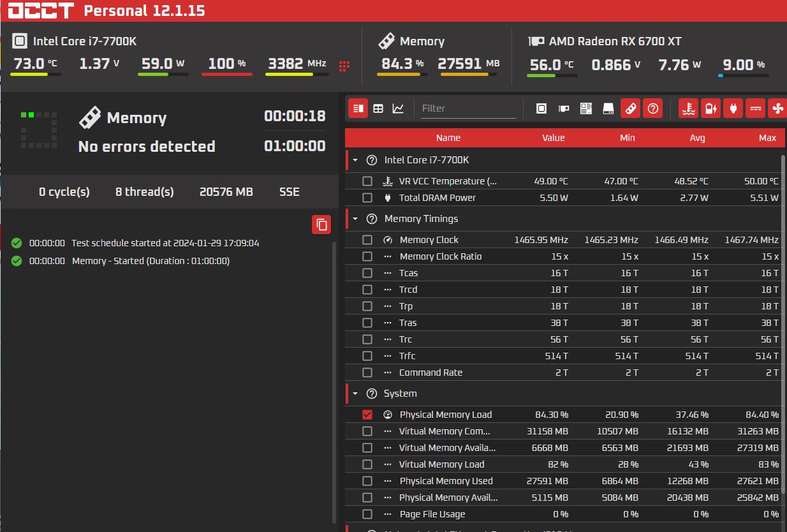This screenshot has height=532, width=787.
Task: Click the '1465.95 MHz' Memory Clock value cell
Action: pyautogui.click(x=541, y=240)
